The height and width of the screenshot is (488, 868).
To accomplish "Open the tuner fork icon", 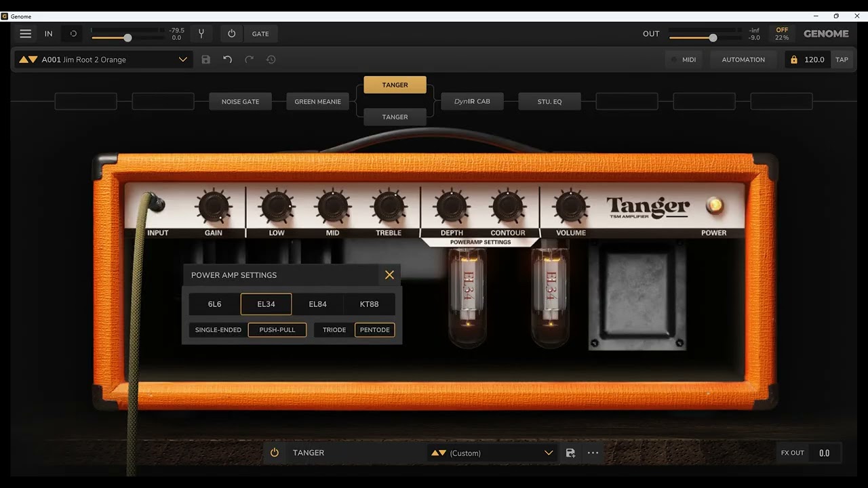I will tap(201, 33).
